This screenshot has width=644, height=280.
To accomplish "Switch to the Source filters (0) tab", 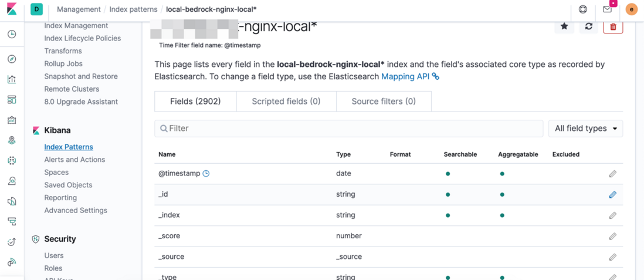I will [384, 101].
